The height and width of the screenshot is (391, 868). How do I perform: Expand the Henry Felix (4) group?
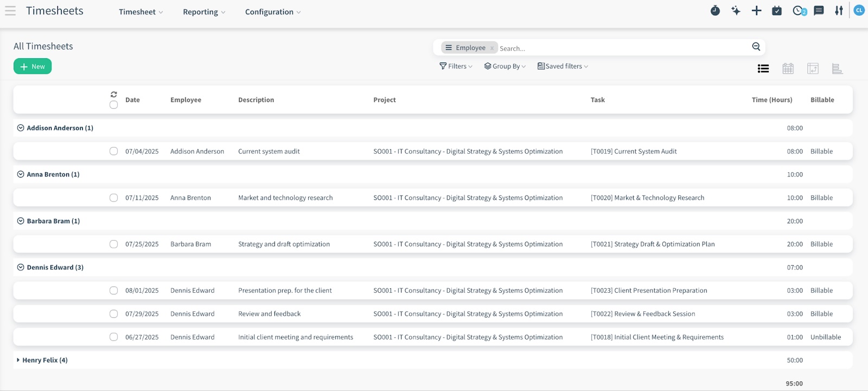(x=44, y=360)
